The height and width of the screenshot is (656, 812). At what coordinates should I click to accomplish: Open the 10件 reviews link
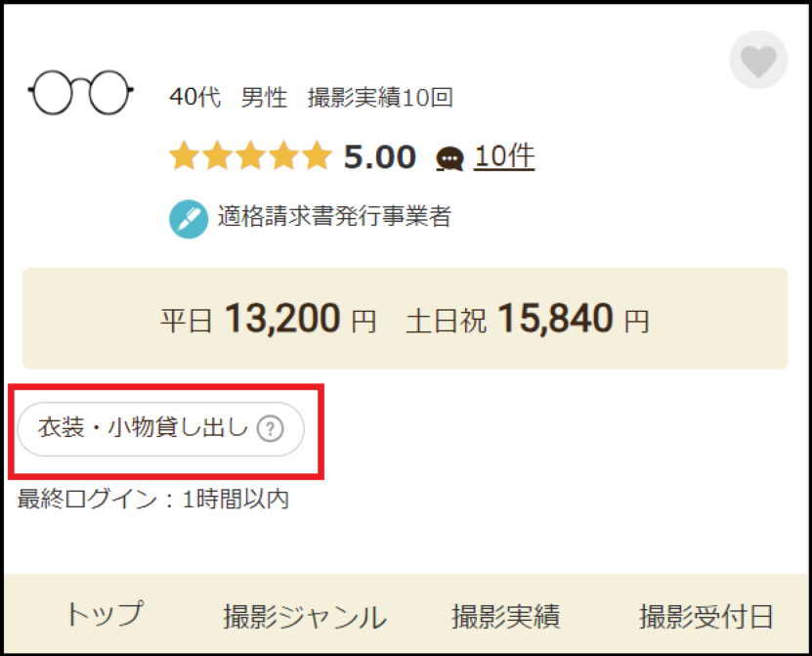pyautogui.click(x=504, y=156)
